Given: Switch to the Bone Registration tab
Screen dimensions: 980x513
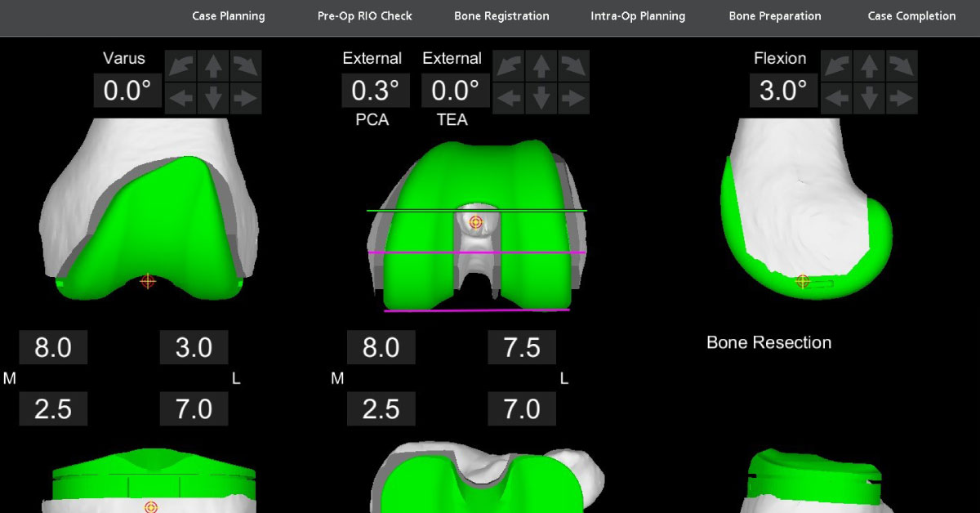Looking at the screenshot, I should pos(501,16).
